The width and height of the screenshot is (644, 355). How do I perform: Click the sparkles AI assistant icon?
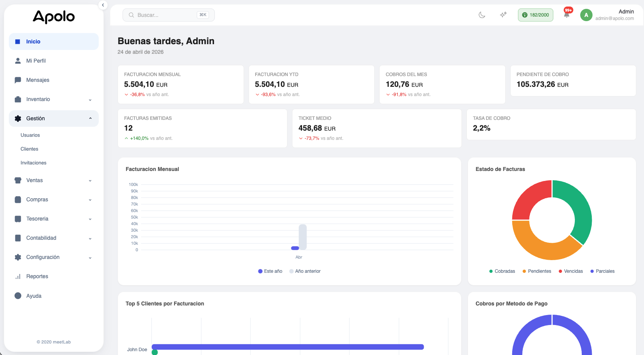click(503, 15)
